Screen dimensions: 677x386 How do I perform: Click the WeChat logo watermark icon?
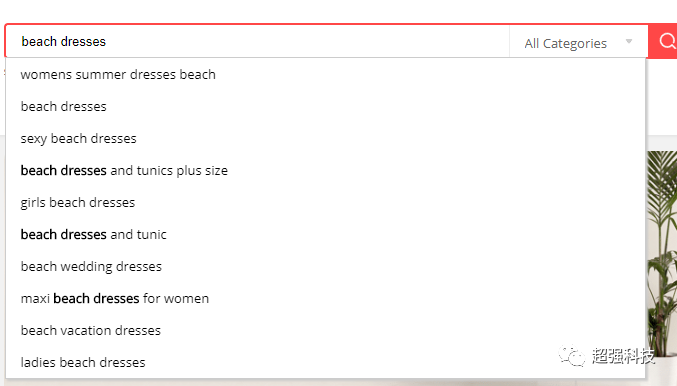pos(572,355)
